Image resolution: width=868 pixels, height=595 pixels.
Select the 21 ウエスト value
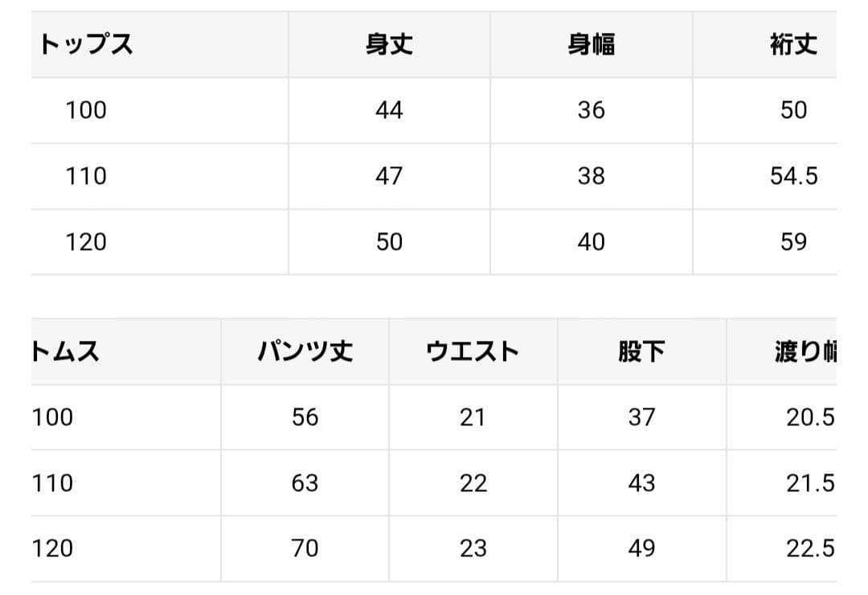point(473,417)
